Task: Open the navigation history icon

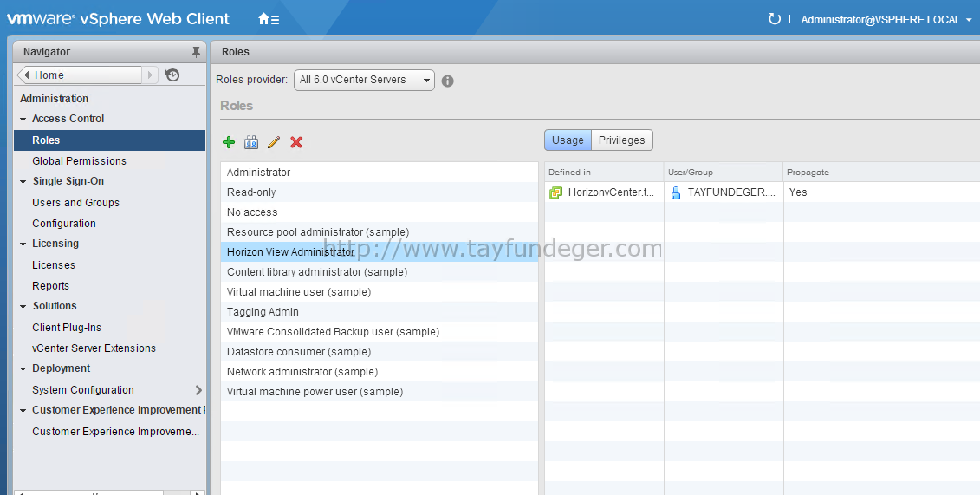Action: point(172,75)
